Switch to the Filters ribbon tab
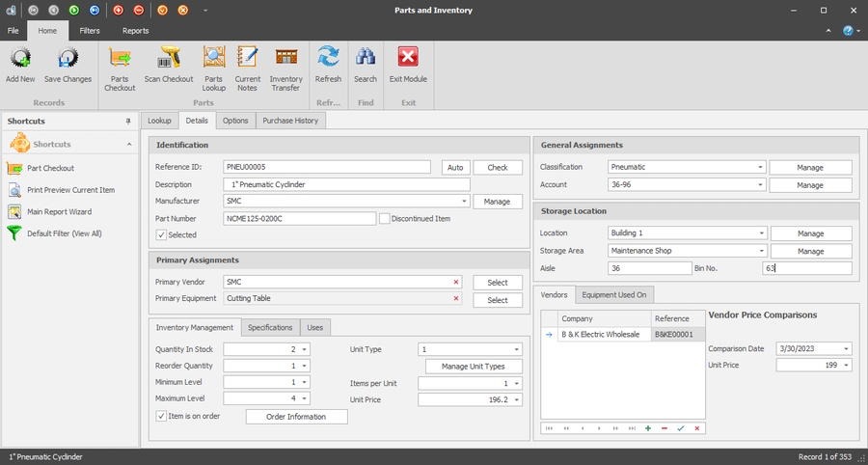 click(90, 31)
